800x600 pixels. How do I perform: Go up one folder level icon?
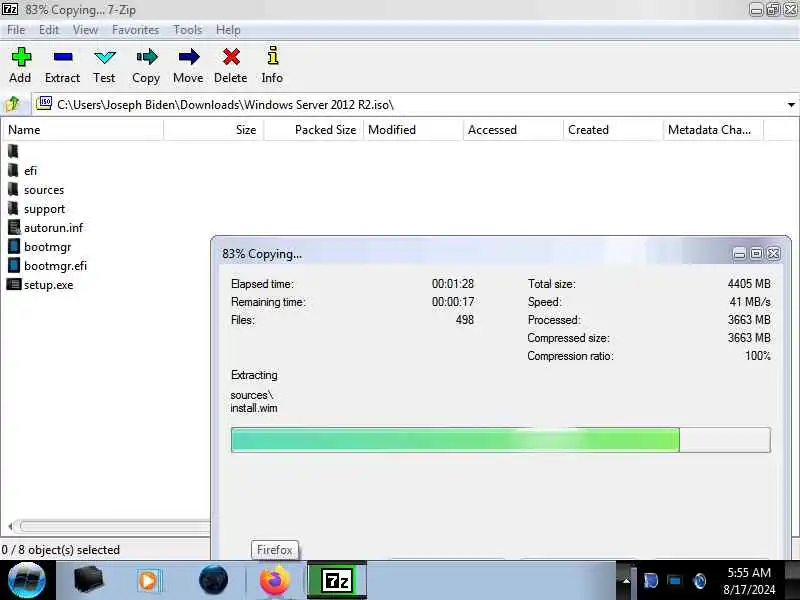(12, 104)
